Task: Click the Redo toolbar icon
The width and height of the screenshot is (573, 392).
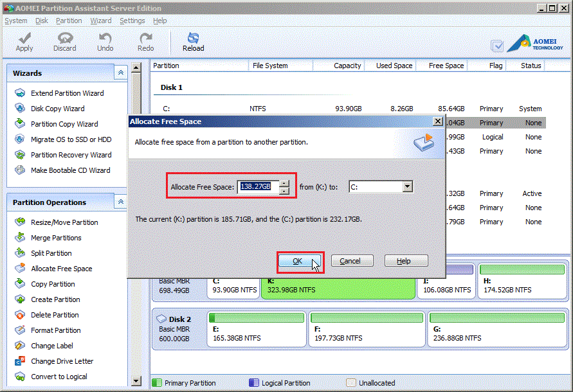Action: 145,42
